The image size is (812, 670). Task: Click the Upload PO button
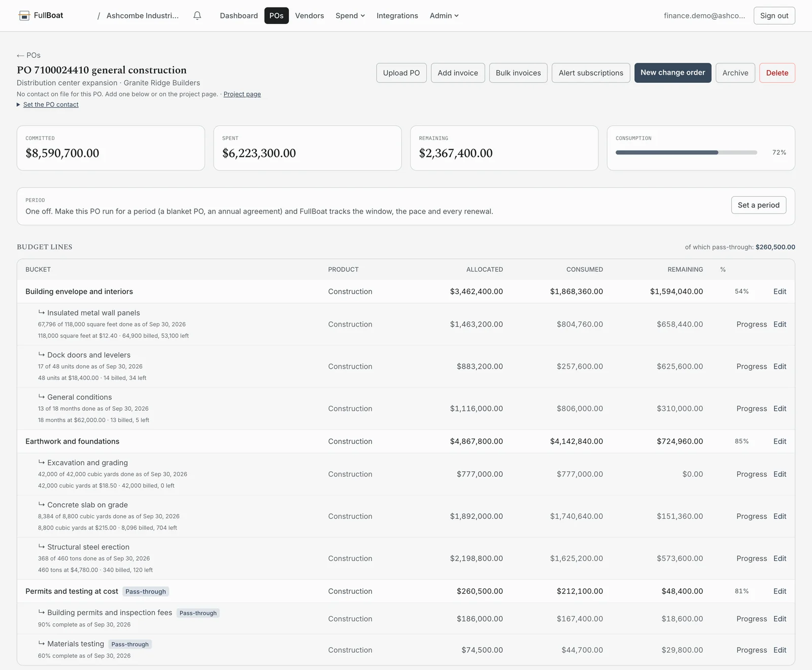click(401, 73)
